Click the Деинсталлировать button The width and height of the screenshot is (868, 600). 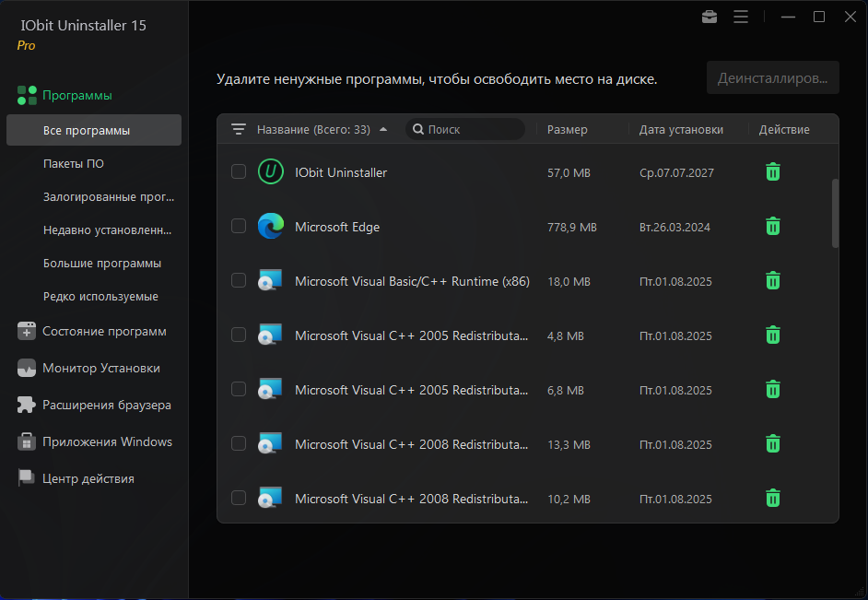click(x=773, y=77)
